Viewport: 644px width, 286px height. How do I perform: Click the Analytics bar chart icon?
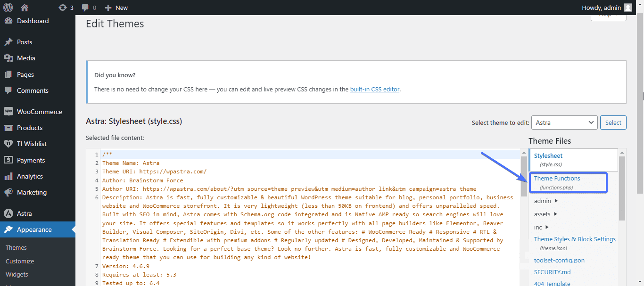click(8, 176)
